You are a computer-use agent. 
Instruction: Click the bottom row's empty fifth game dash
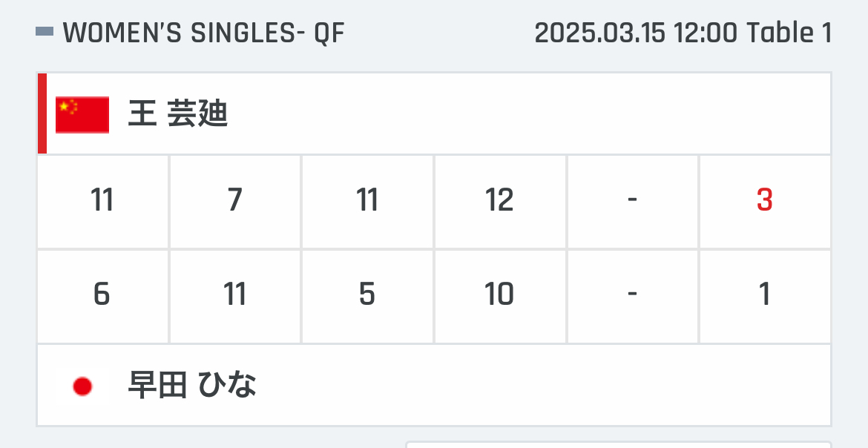[x=632, y=295]
